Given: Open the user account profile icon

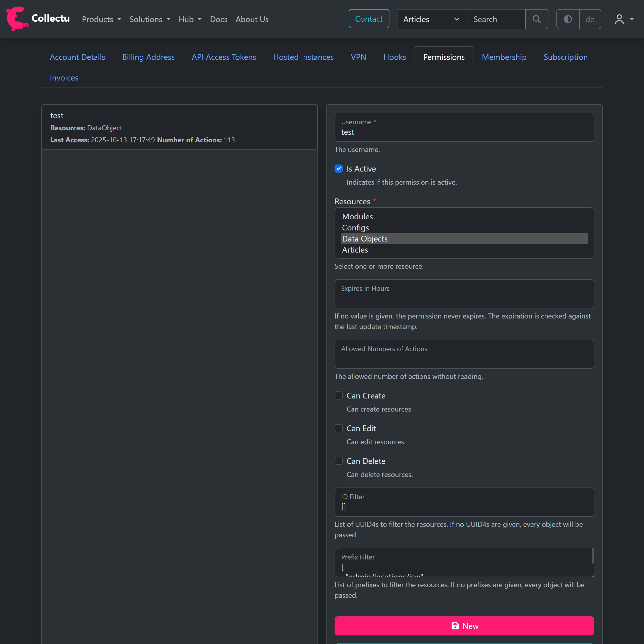Looking at the screenshot, I should (619, 19).
